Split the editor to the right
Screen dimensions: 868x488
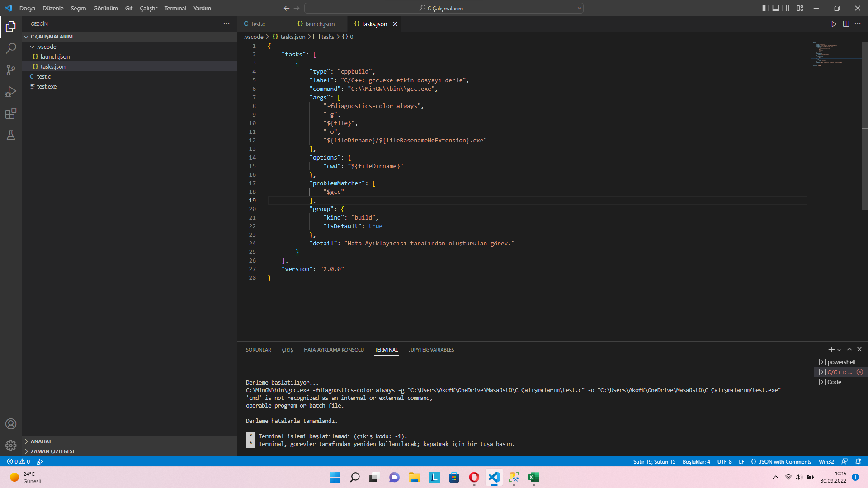(846, 24)
